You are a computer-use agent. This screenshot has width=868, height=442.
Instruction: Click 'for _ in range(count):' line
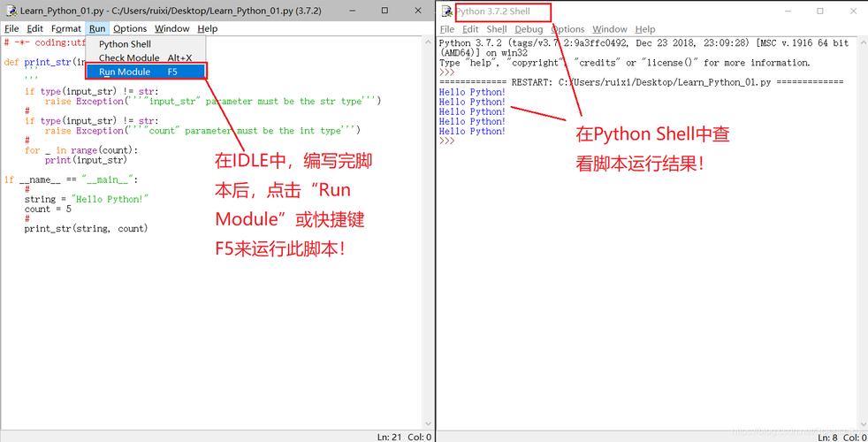(x=80, y=150)
